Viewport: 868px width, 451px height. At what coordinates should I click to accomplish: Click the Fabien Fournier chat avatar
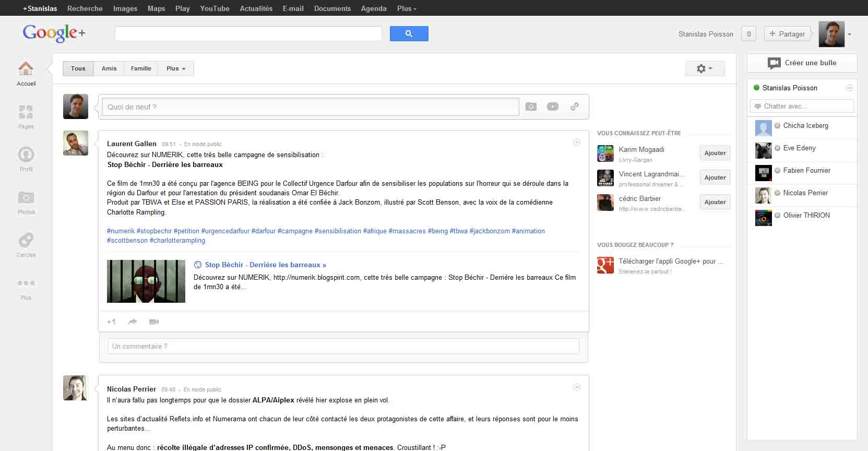764,173
